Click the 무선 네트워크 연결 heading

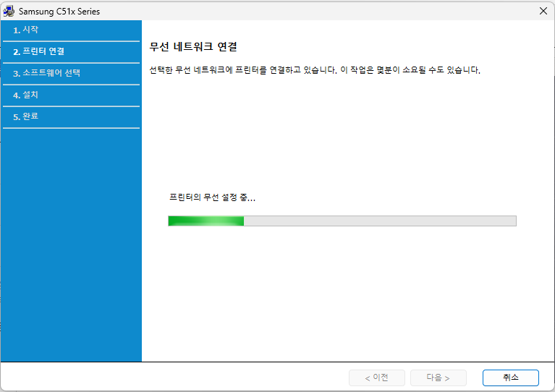tap(193, 47)
